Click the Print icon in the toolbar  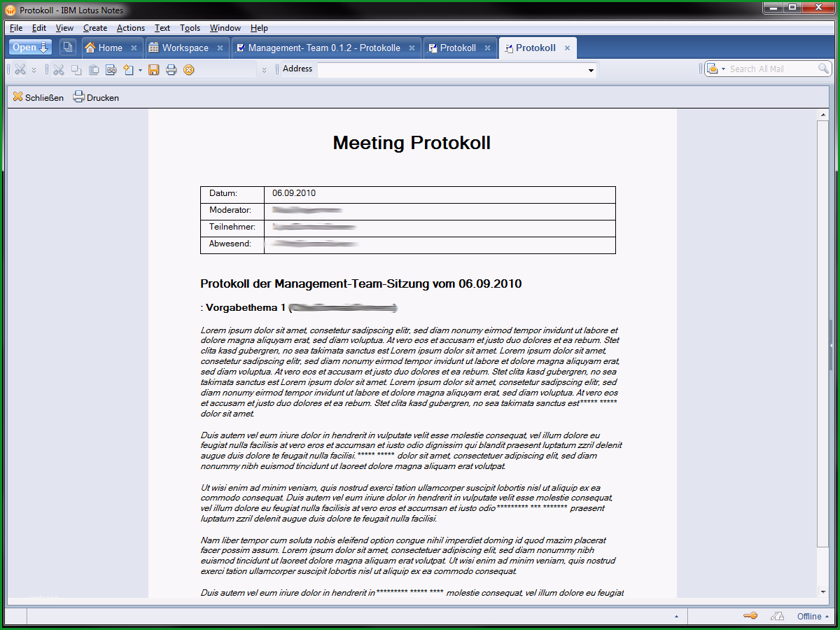171,69
